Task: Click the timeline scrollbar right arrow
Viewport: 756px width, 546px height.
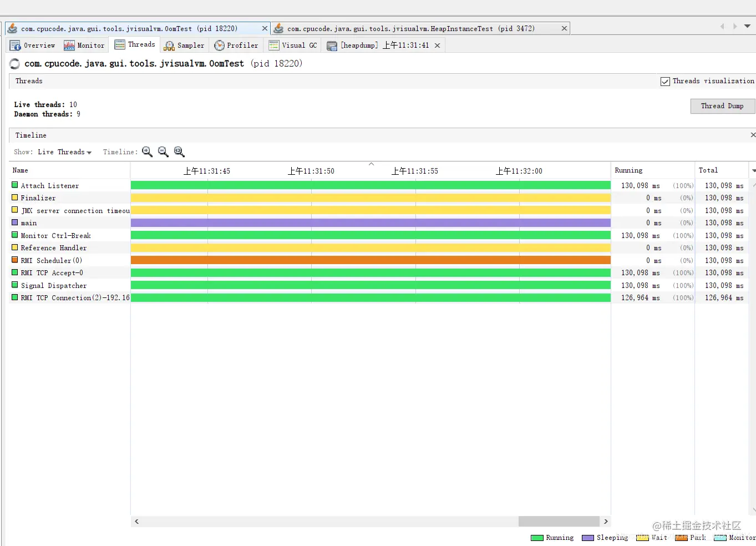Action: point(606,522)
